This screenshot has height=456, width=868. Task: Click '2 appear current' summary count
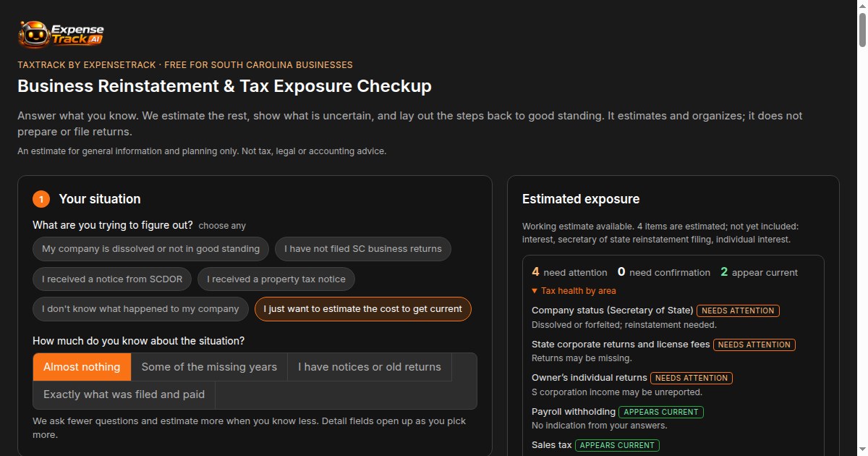coord(759,272)
